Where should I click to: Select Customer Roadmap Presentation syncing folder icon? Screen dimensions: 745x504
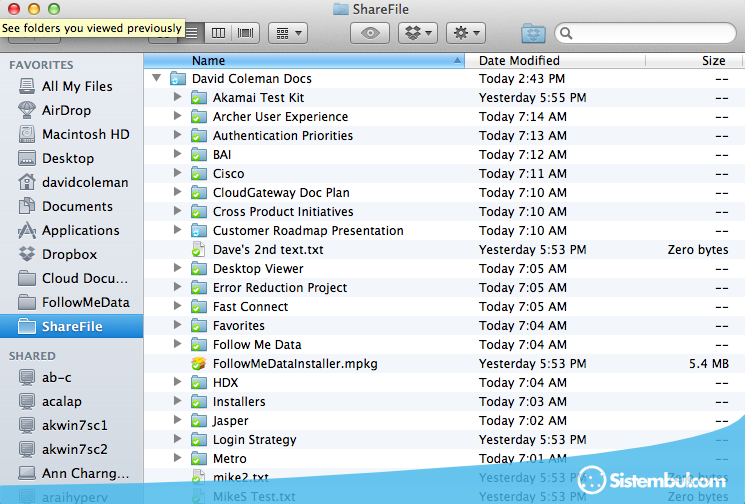(199, 231)
